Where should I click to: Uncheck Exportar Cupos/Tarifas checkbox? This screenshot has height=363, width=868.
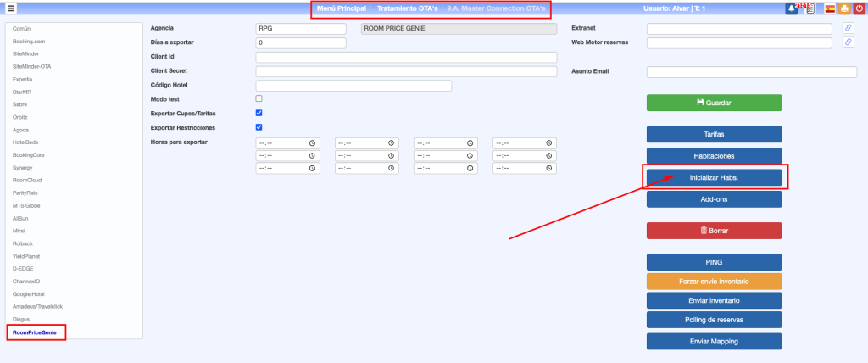(x=259, y=113)
